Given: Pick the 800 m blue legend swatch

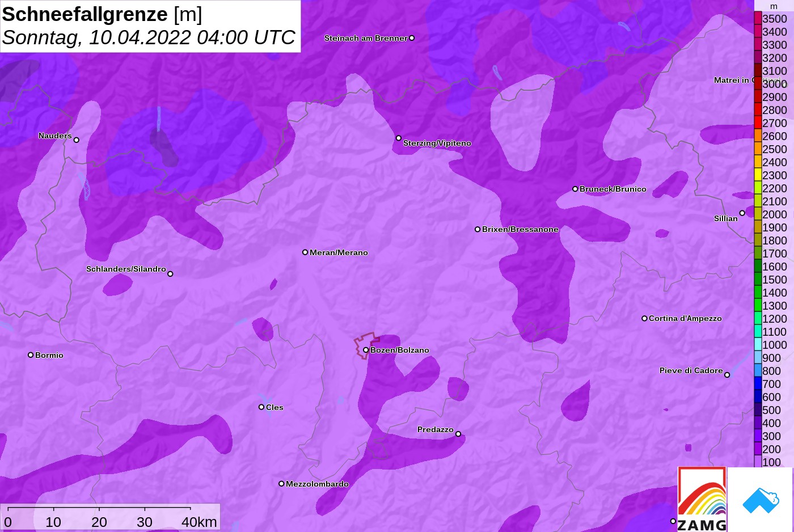Looking at the screenshot, I should point(758,370).
